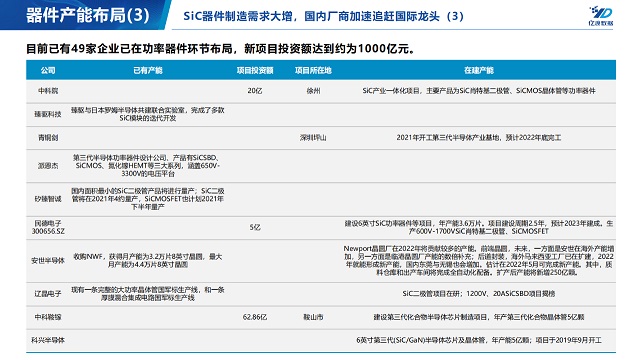
Task: Select the 中科院 company cell
Action: point(48,91)
